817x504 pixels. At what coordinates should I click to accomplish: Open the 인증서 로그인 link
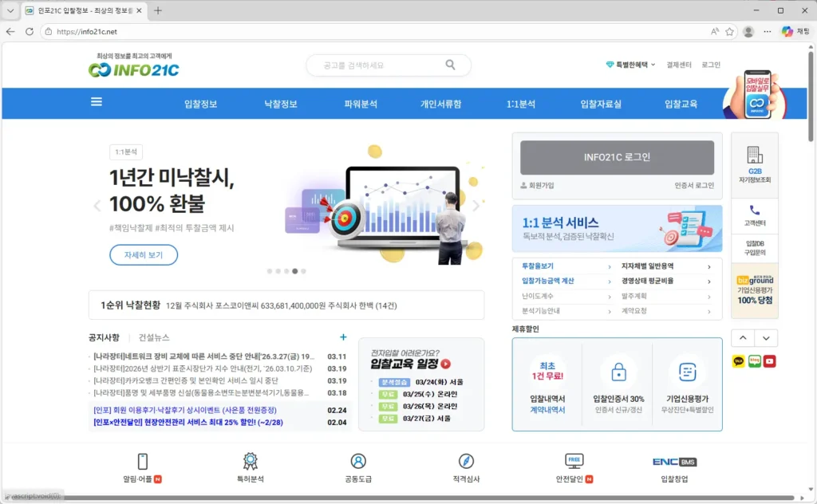click(x=694, y=185)
